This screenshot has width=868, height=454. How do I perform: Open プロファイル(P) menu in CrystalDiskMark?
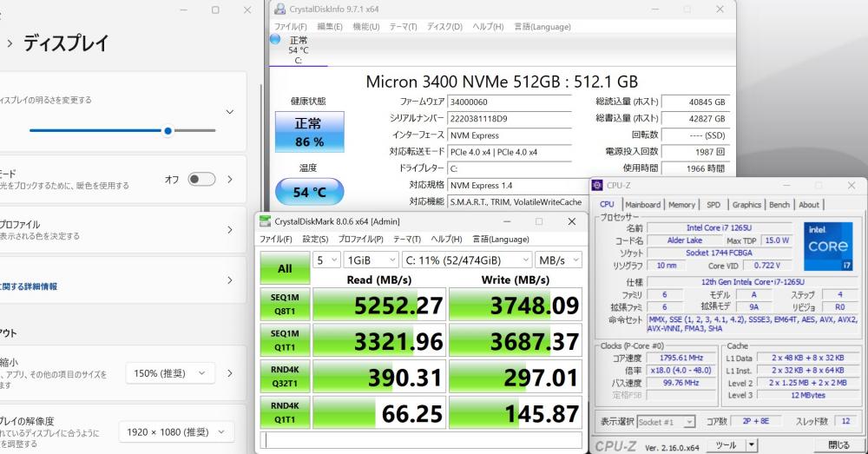point(360,240)
